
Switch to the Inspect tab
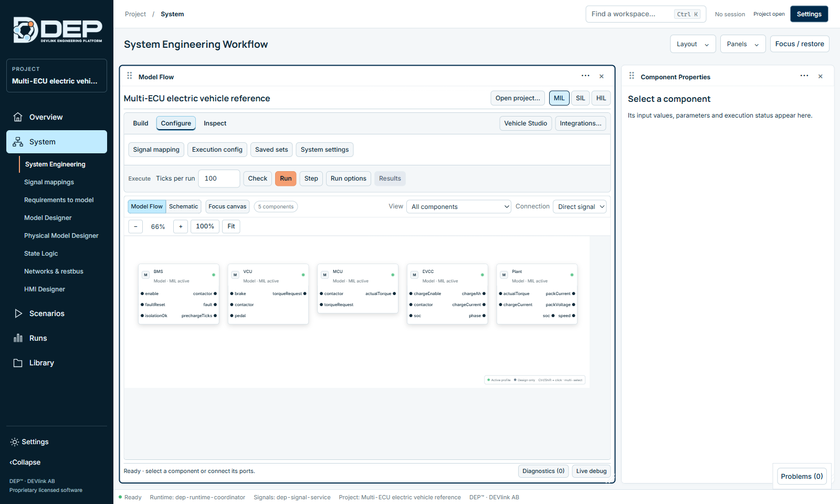point(215,123)
